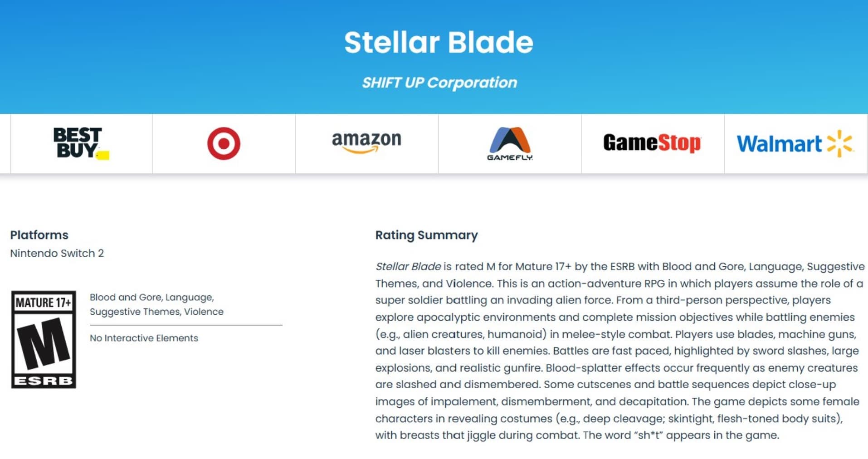The height and width of the screenshot is (459, 868).
Task: Click the Target bullseye logo
Action: pos(224,143)
